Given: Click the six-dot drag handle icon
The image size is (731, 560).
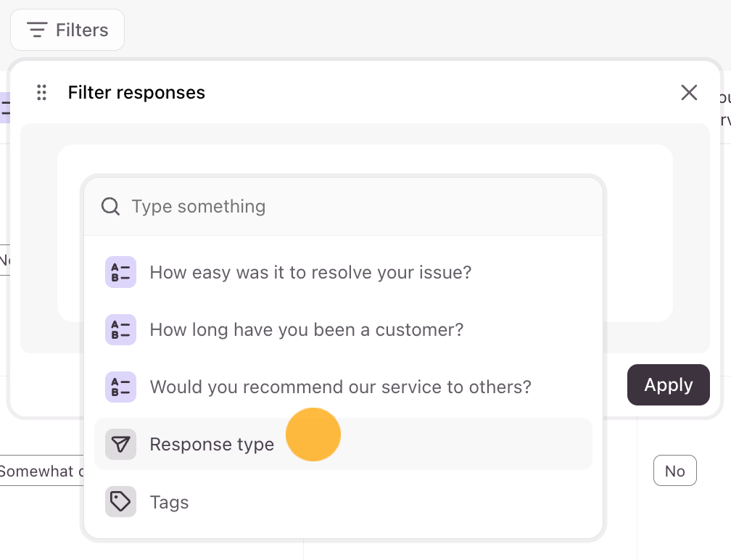Looking at the screenshot, I should click(x=41, y=93).
